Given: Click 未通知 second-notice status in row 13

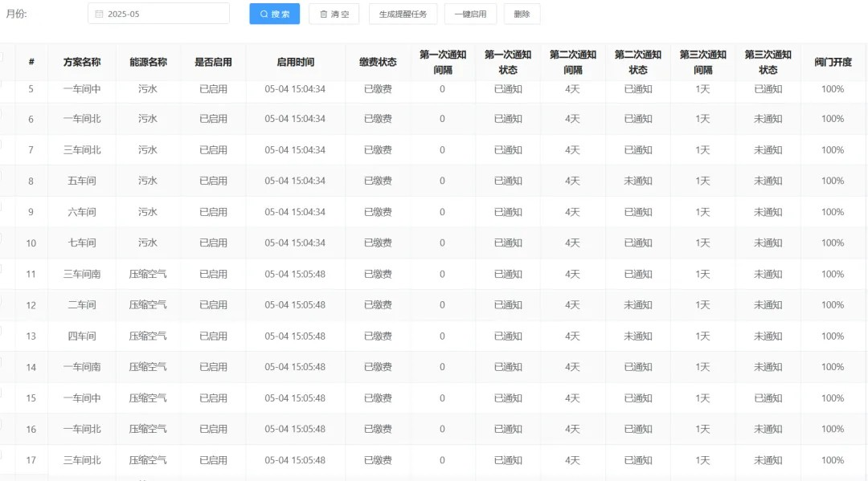Looking at the screenshot, I should (638, 336).
